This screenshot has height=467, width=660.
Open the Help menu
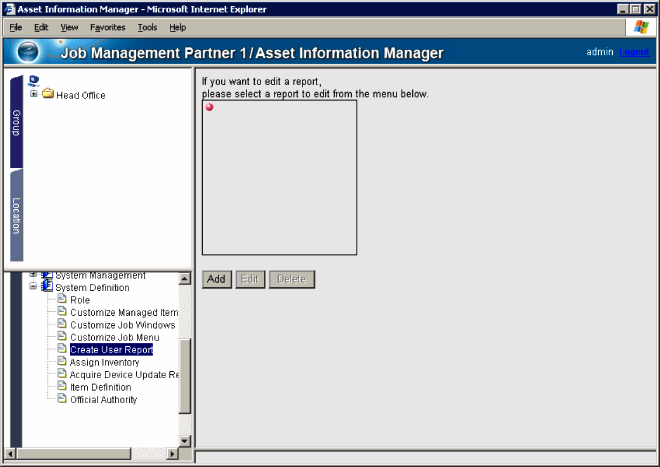tap(178, 27)
